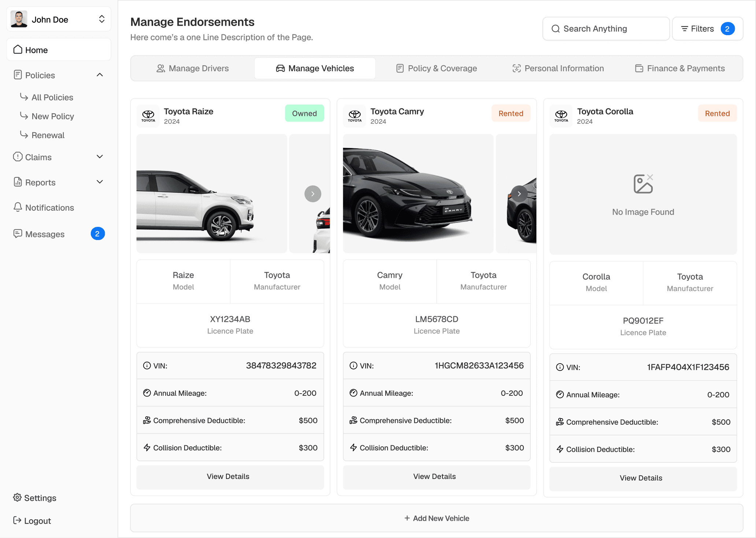The height and width of the screenshot is (538, 756).
Task: Open the Finance & Payments tab
Action: (x=680, y=69)
